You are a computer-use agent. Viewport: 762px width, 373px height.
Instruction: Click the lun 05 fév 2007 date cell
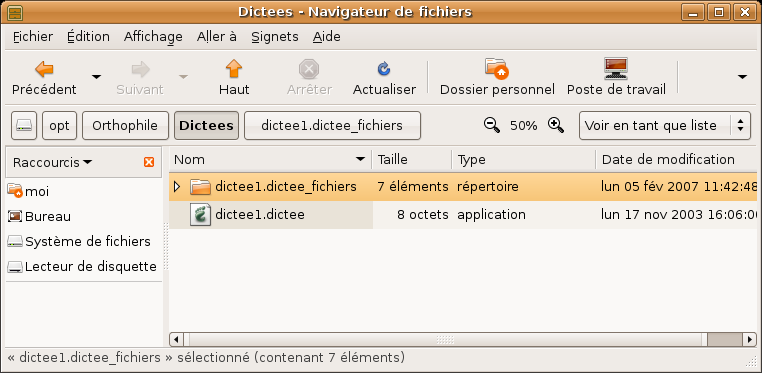click(x=679, y=186)
